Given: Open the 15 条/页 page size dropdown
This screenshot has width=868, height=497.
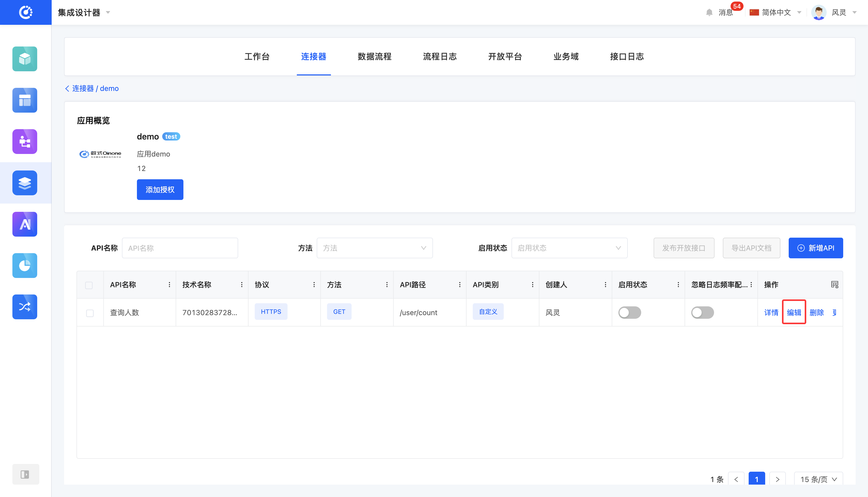Looking at the screenshot, I should coord(818,479).
